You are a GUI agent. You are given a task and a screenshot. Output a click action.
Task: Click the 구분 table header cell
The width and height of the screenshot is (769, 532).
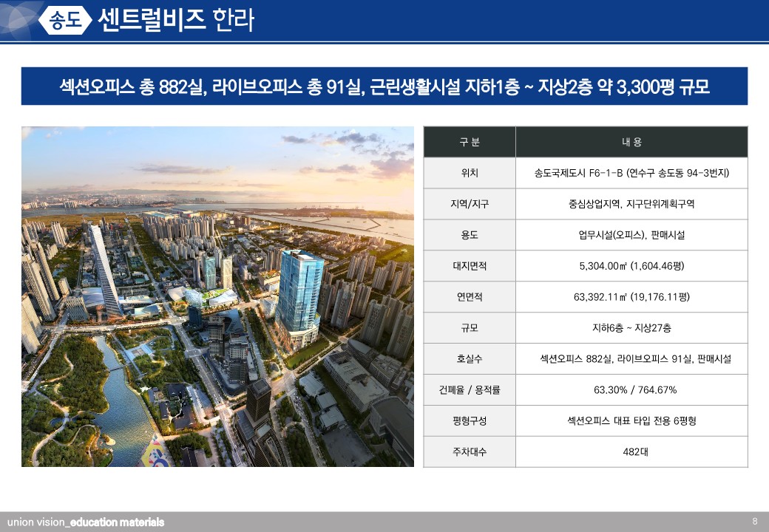(470, 142)
